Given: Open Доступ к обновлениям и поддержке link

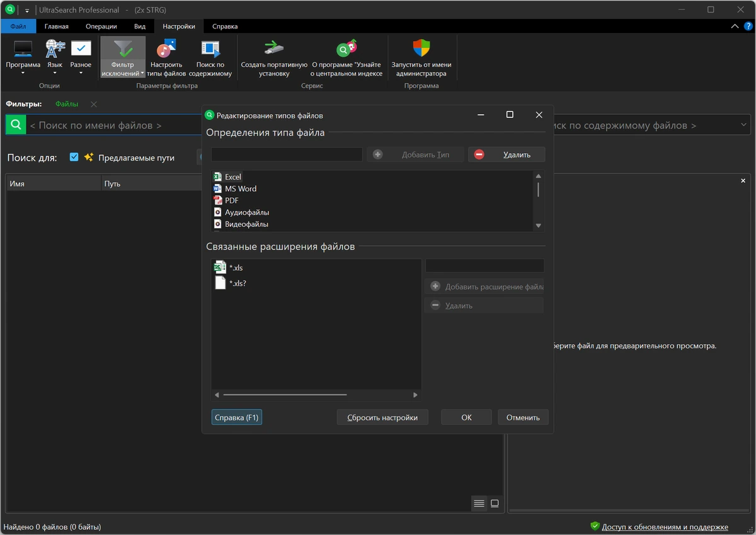Looking at the screenshot, I should tap(665, 527).
